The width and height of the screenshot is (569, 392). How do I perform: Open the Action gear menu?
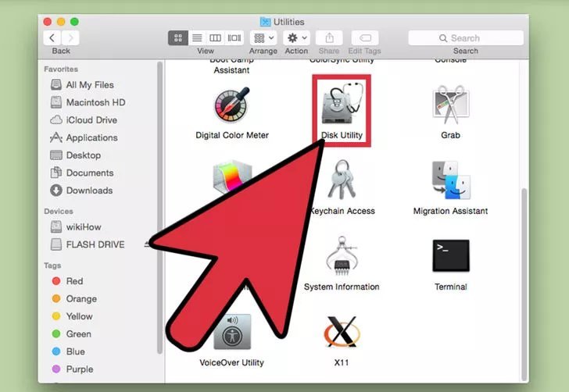pyautogui.click(x=296, y=37)
